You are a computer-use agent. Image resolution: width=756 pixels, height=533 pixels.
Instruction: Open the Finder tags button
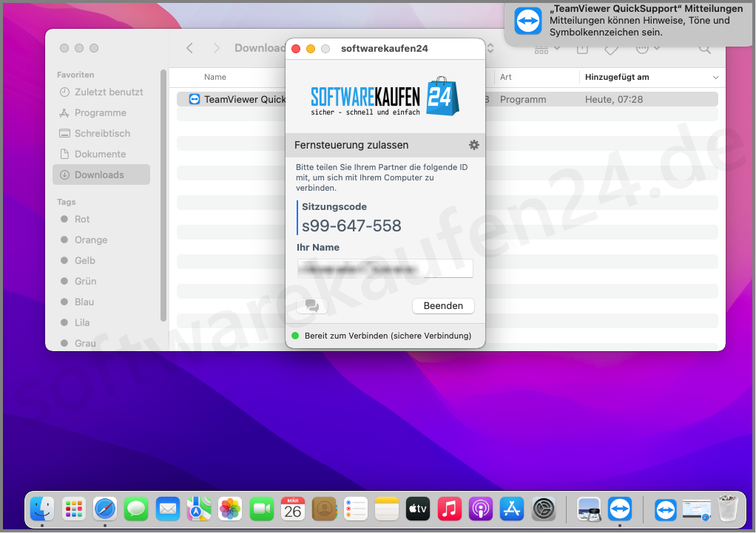[x=611, y=49]
